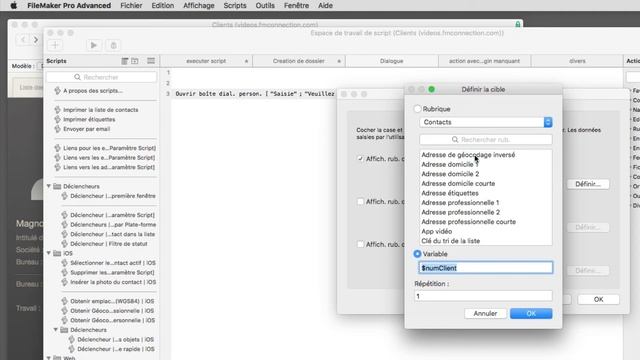Select 'Adresse professionnelle 2' field

tap(486, 212)
